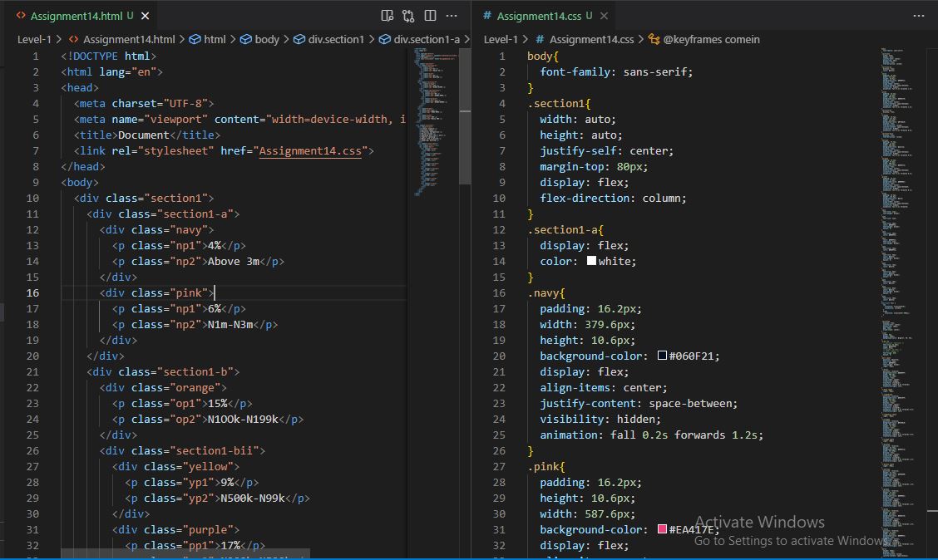Split the editor with the Split Editor icon

tap(429, 15)
